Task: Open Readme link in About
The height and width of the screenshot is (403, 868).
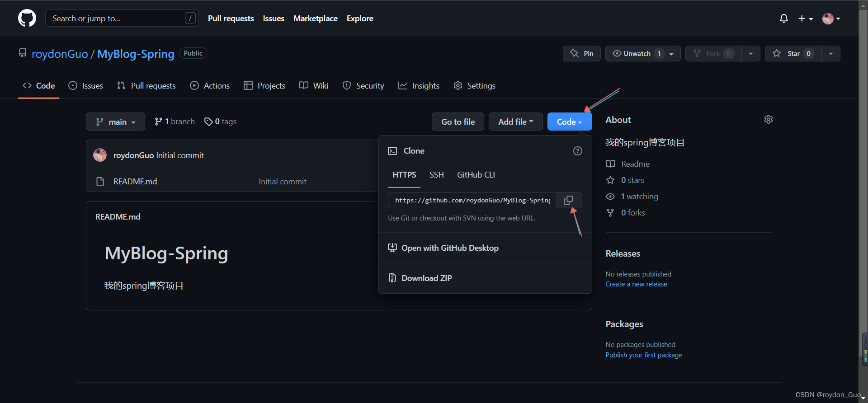Action: click(x=628, y=164)
